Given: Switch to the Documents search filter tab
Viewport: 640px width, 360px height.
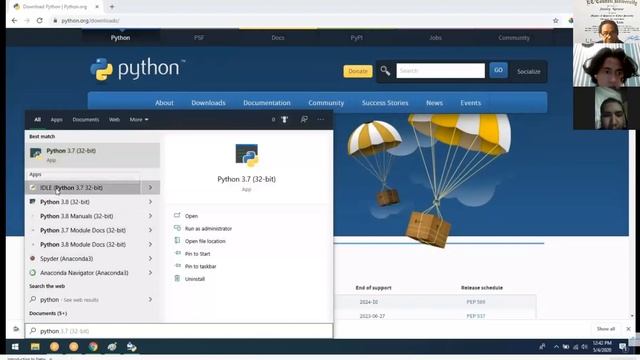Looking at the screenshot, I should point(86,120).
